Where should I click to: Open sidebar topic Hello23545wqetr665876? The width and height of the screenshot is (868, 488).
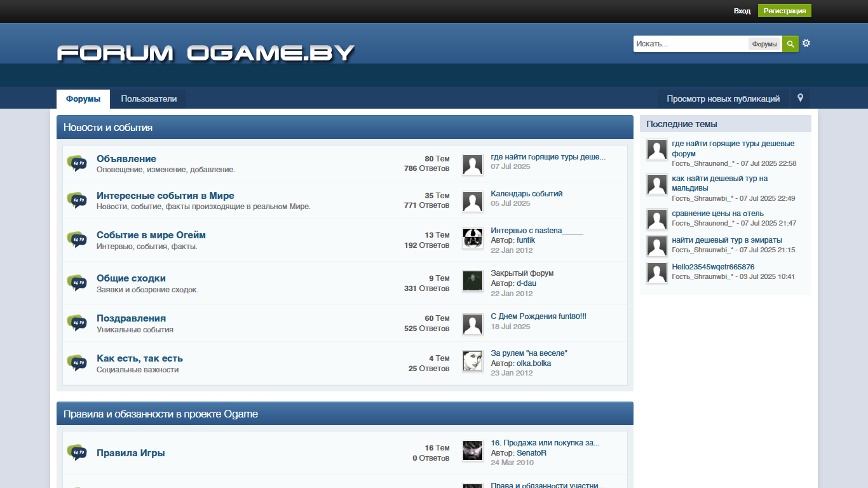pyautogui.click(x=714, y=267)
